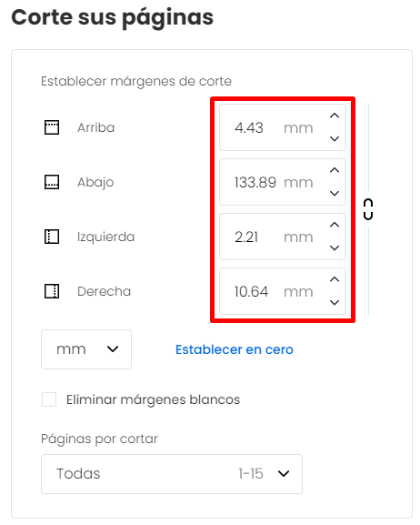Click the Izquierda left margin icon

click(52, 237)
